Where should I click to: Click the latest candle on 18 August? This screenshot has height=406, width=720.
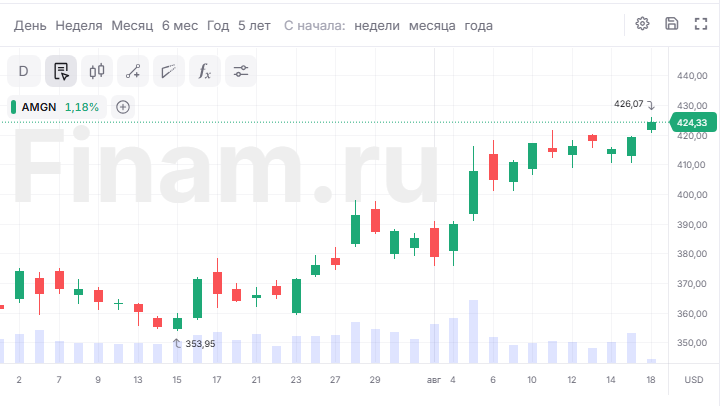point(651,125)
